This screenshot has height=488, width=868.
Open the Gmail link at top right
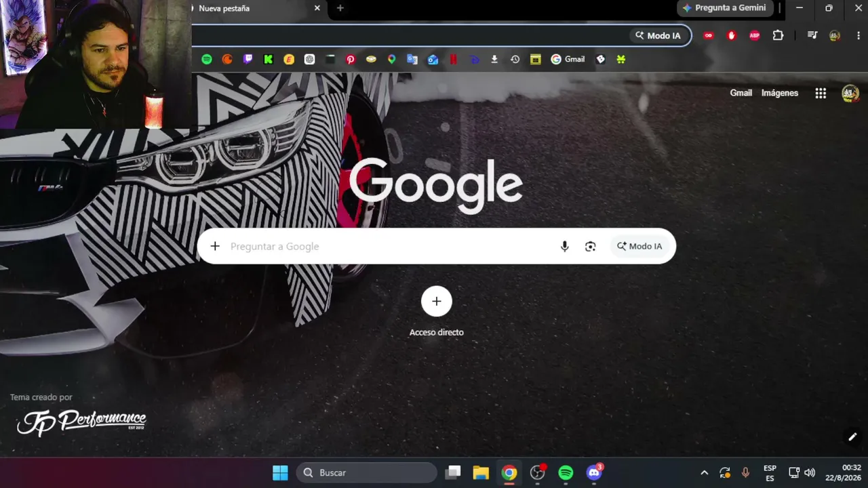coord(741,93)
